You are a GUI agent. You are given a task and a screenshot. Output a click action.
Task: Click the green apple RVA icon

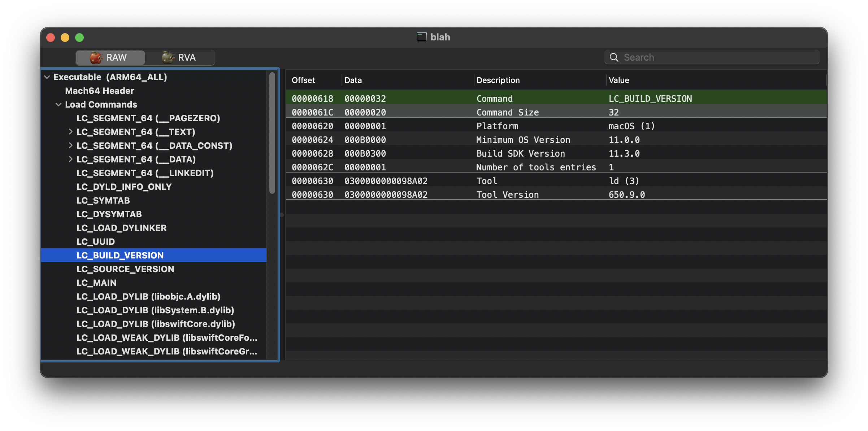[168, 57]
